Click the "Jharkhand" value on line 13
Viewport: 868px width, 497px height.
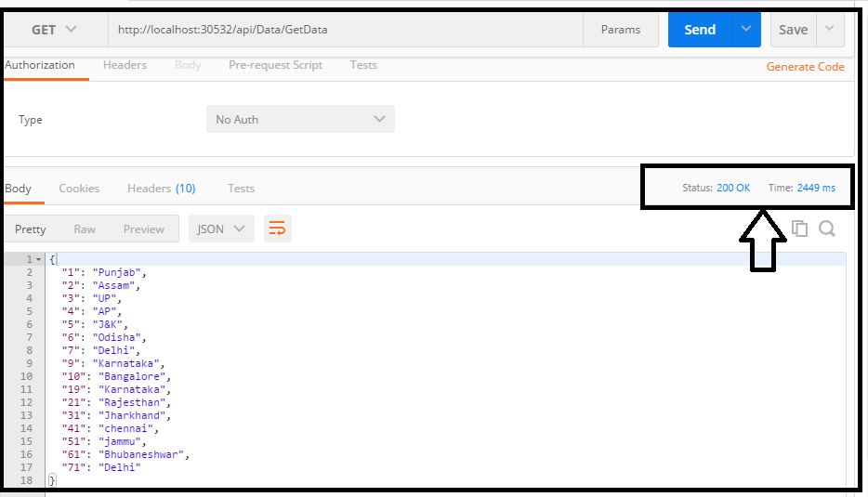[x=132, y=415]
